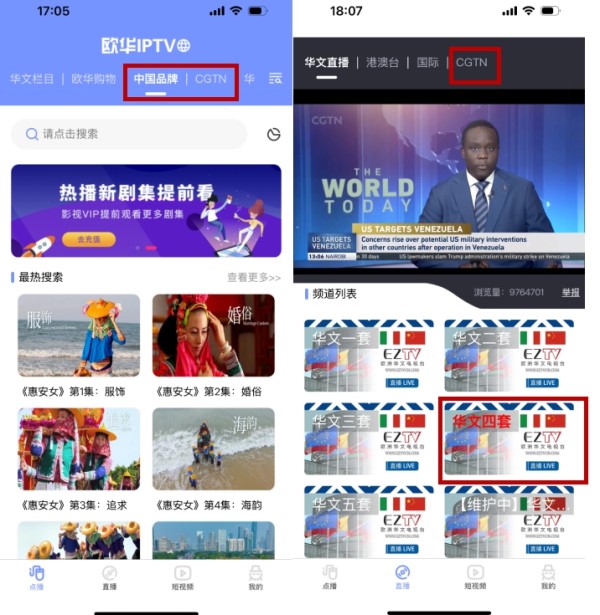Open the 查看更多>> link
The width and height of the screenshot is (600, 615).
pos(253,277)
